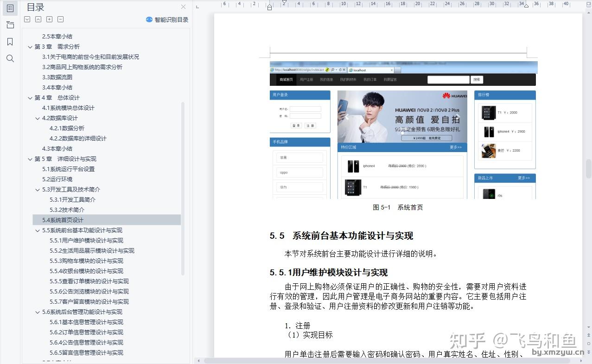Click the browse object square button
Viewport: 592px width, 364px height.
[589, 343]
